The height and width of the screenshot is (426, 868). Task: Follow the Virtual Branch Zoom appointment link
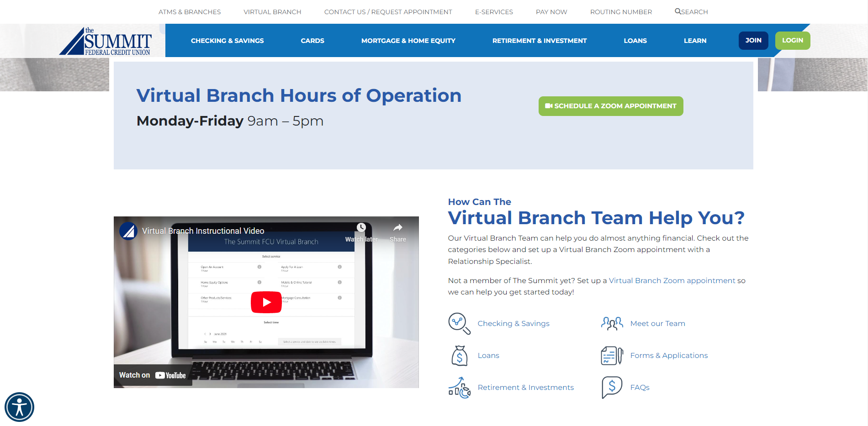pos(672,280)
